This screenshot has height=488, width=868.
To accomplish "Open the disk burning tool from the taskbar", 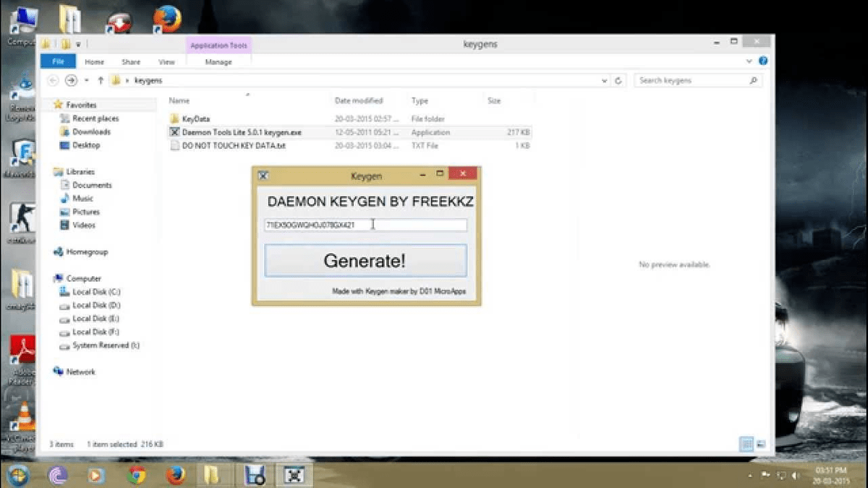I will point(255,476).
